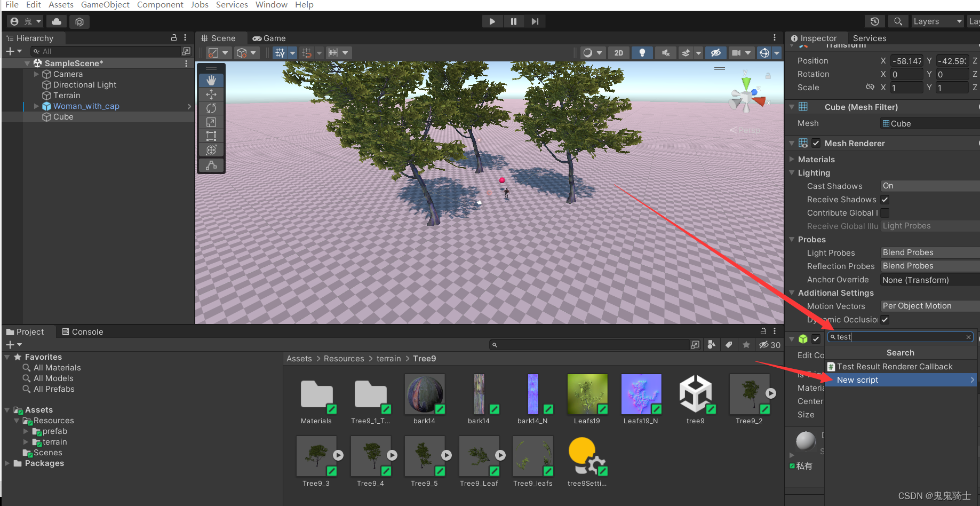The height and width of the screenshot is (506, 980).
Task: Select the Rect tool
Action: tap(211, 136)
